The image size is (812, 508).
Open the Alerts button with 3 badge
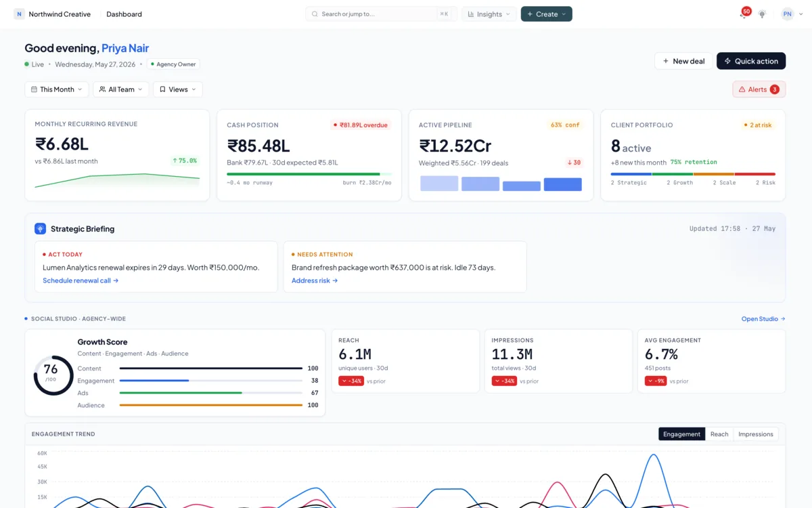tap(759, 89)
